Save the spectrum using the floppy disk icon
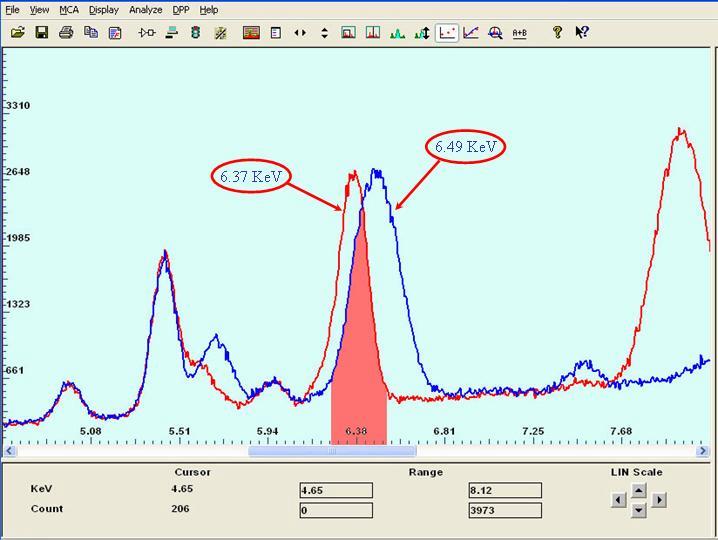This screenshot has height=540, width=718. pos(42,33)
